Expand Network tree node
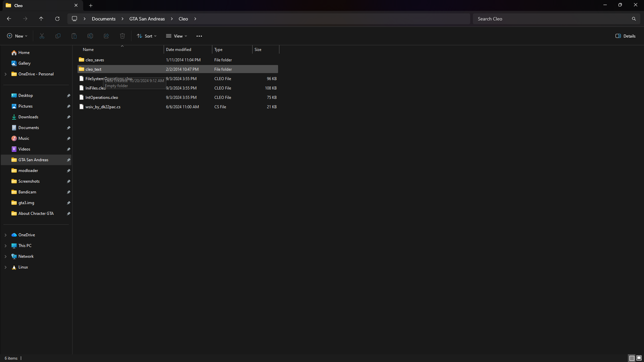Screen dimensions: 644x362 pyautogui.click(x=6, y=256)
